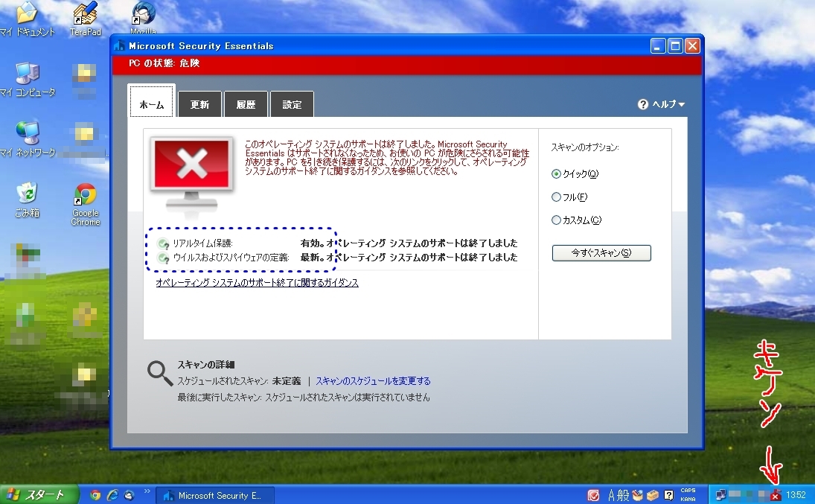
Task: Click the Security Essentials title bar icon
Action: pyautogui.click(x=120, y=45)
